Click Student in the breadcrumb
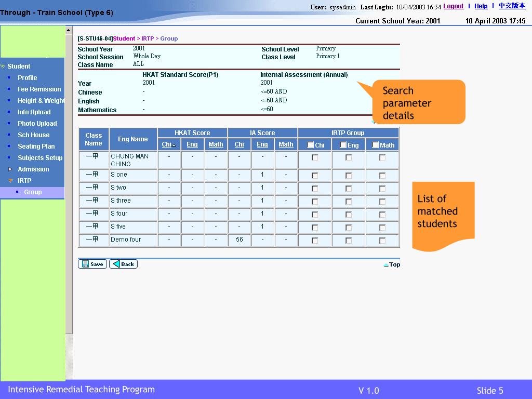Image resolution: width=532 pixels, height=399 pixels. 124,38
